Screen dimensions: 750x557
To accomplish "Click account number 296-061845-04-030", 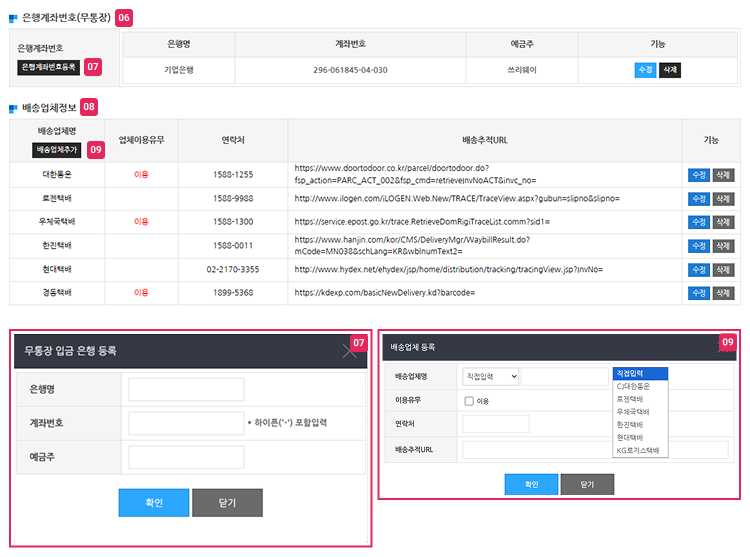I will click(350, 70).
